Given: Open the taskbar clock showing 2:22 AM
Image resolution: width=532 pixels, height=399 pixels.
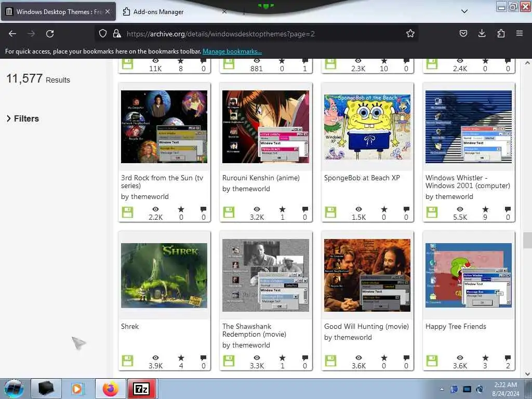Looking at the screenshot, I should coord(506,389).
